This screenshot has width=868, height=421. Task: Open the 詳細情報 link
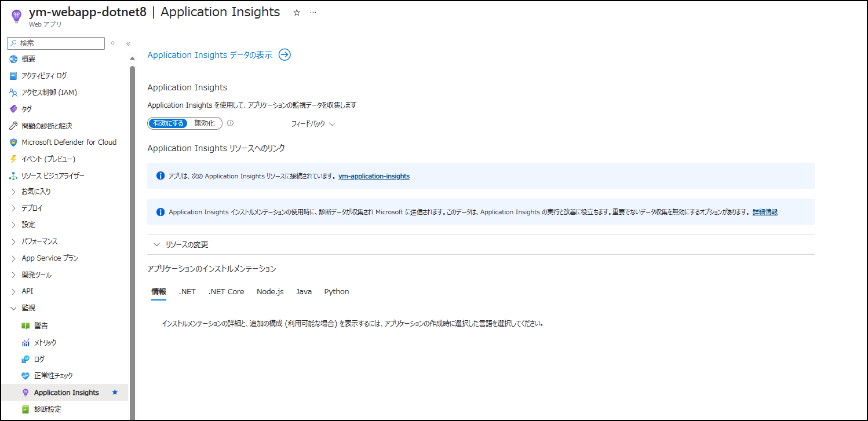point(765,213)
